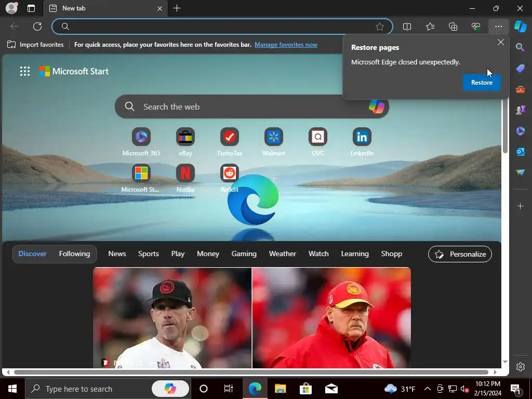Screen dimensions: 532x399
Task: Open news photo of man in red jacket
Action: coord(331,318)
